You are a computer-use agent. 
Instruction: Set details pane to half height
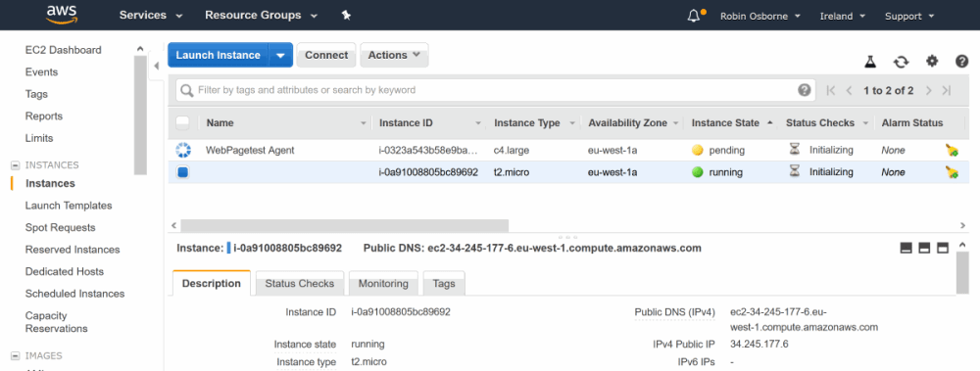(x=924, y=249)
